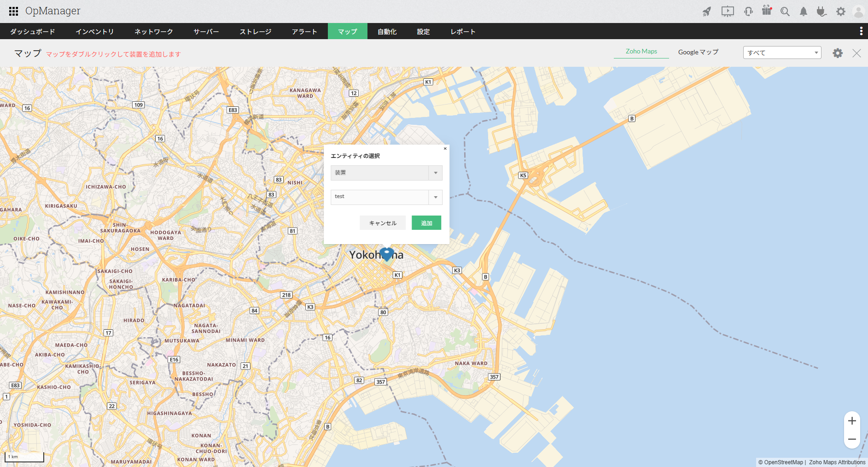The image size is (868, 467).
Task: Click the SERIGAYA map label
Action: pyautogui.click(x=143, y=382)
